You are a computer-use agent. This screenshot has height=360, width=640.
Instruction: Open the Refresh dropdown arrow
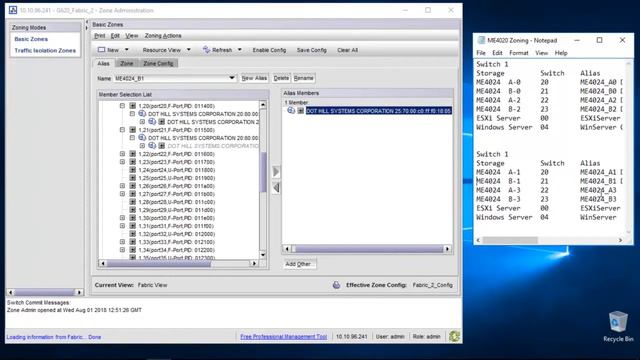coord(240,50)
